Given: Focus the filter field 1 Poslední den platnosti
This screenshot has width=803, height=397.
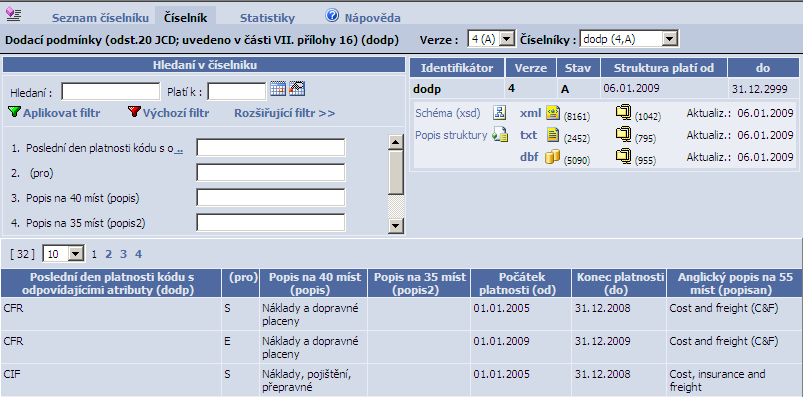Looking at the screenshot, I should pos(270,148).
